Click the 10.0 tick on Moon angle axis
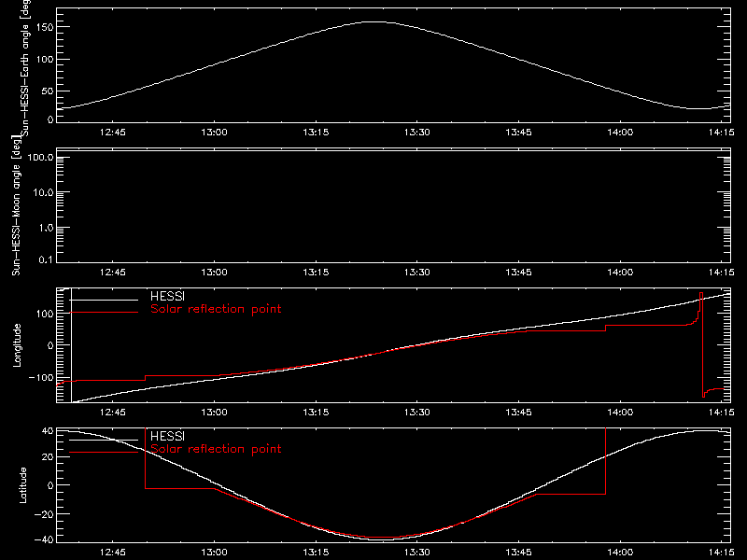The height and width of the screenshot is (560, 747). (43, 193)
